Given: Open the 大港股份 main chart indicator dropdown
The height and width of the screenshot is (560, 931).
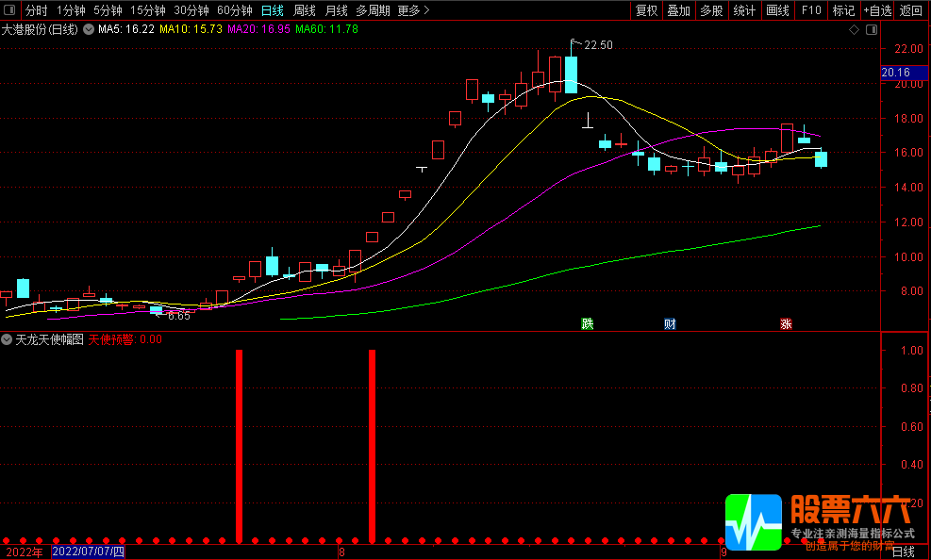Looking at the screenshot, I should click(x=89, y=30).
